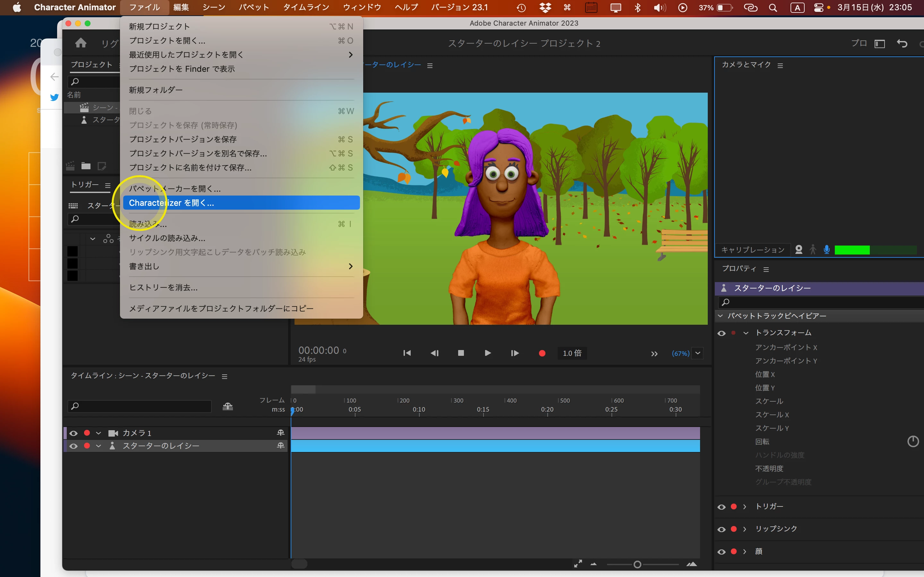Viewport: 924px width, 577px height.
Task: Adjust the timeline zoom slider handle
Action: click(x=637, y=564)
